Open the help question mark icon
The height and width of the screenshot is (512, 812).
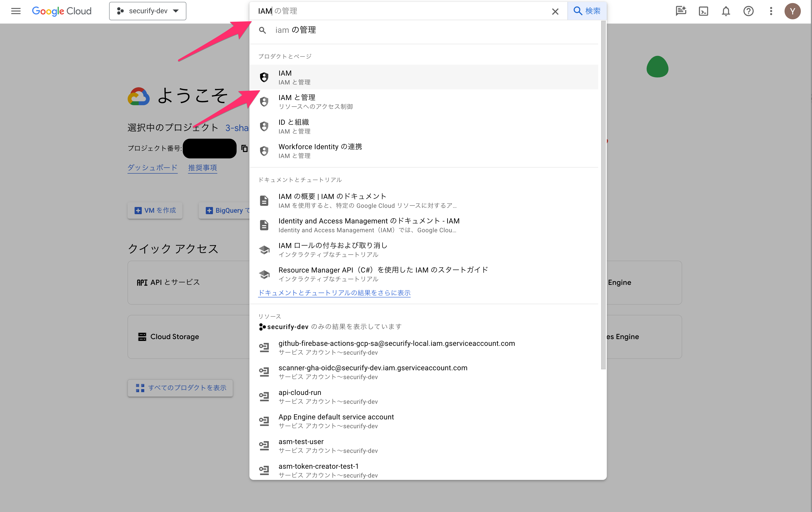point(748,11)
